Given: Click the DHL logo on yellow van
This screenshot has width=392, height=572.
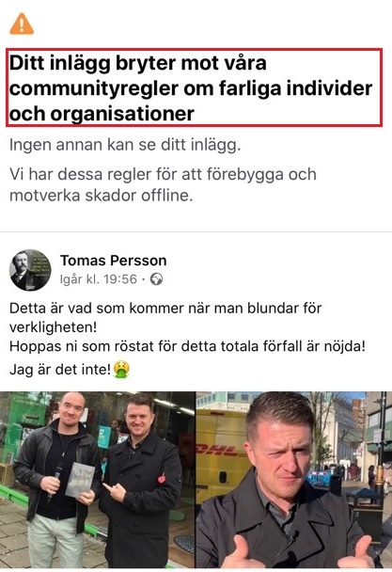Looking at the screenshot, I should coord(217,451).
